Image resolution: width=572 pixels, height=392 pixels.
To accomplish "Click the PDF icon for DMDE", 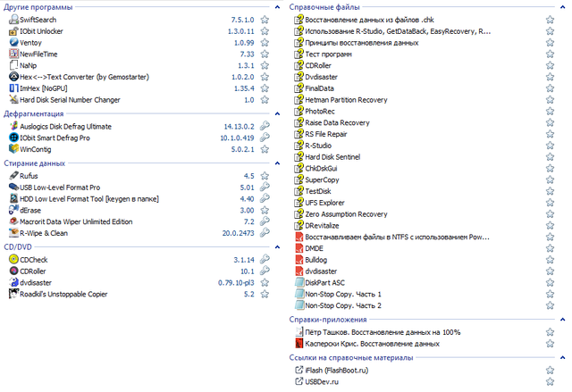I will [299, 248].
